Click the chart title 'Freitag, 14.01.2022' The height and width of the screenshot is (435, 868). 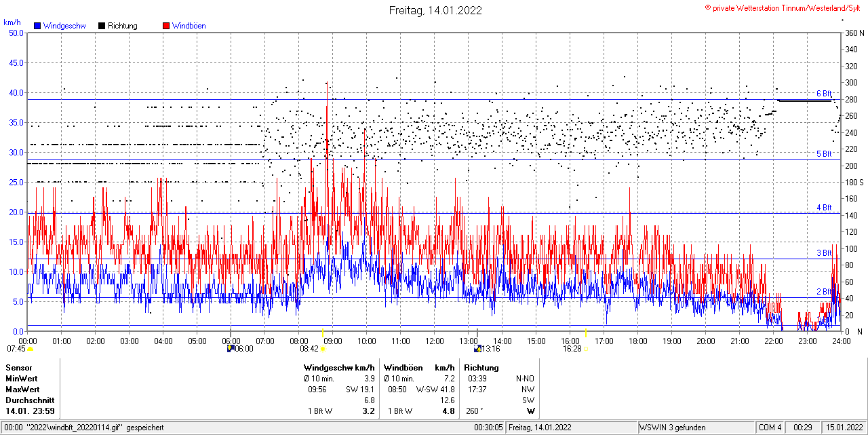tap(435, 10)
